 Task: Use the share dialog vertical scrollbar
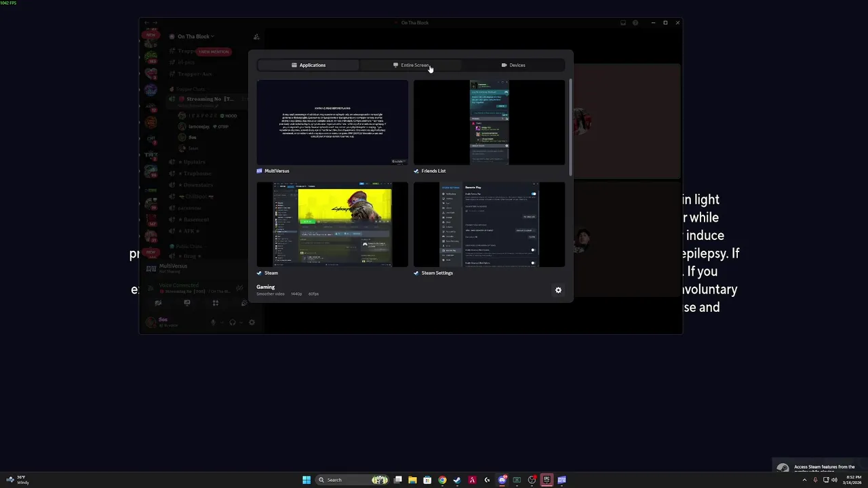pos(570,129)
